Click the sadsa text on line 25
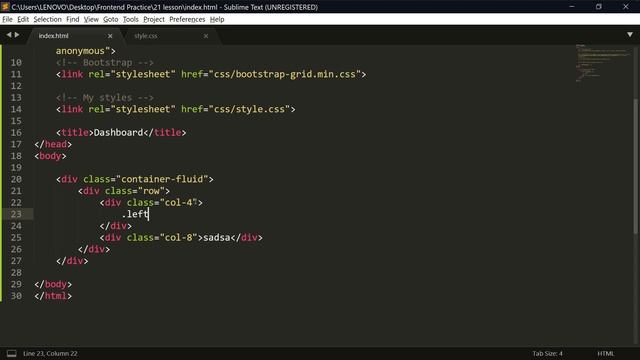The height and width of the screenshot is (360, 640). pyautogui.click(x=217, y=238)
